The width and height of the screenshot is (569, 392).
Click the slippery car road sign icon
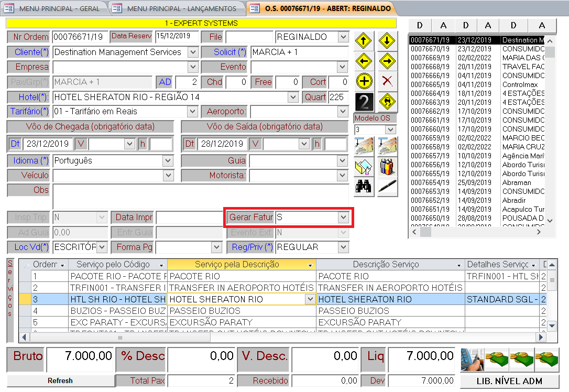point(387,102)
